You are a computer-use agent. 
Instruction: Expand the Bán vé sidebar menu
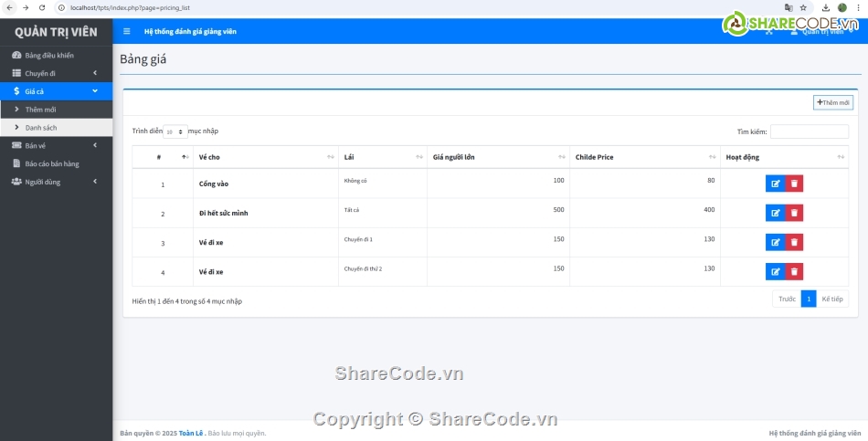tap(55, 145)
